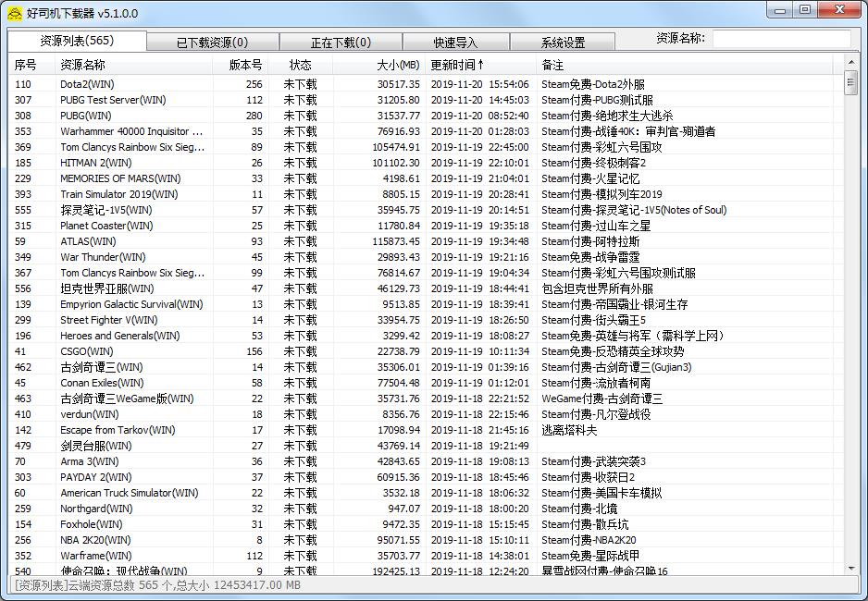This screenshot has height=601, width=868.
Task: Switch to the 快速导入 tab
Action: click(x=455, y=41)
